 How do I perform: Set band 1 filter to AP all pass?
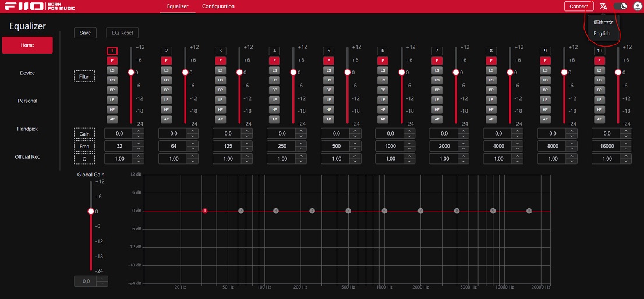112,119
